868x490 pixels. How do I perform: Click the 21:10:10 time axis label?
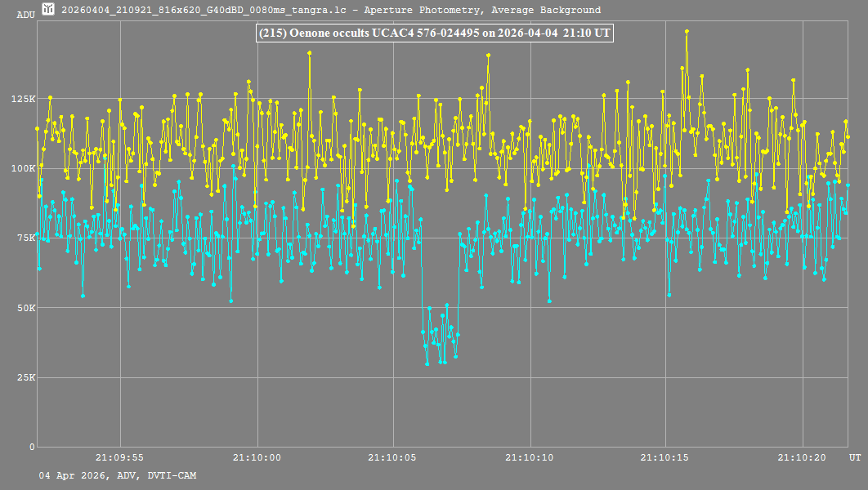(530, 458)
